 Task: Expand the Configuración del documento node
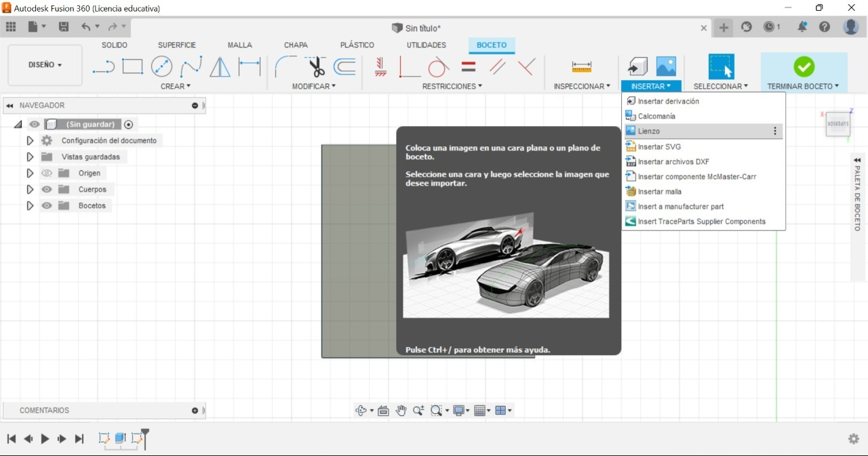pos(30,141)
